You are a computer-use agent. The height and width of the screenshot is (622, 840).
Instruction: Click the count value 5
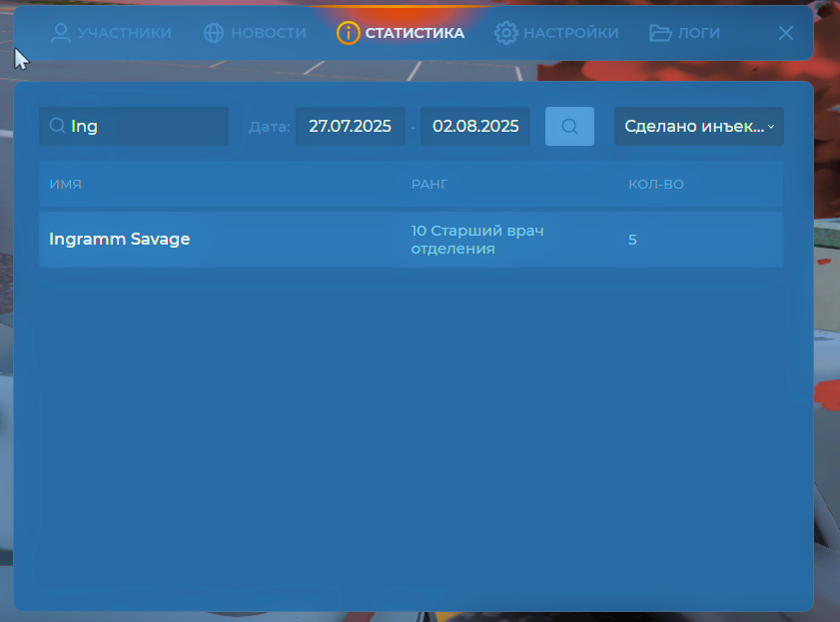pyautogui.click(x=632, y=240)
